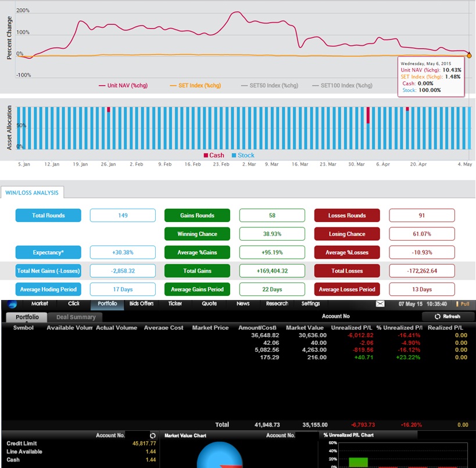Open the Ticker menu

175,303
